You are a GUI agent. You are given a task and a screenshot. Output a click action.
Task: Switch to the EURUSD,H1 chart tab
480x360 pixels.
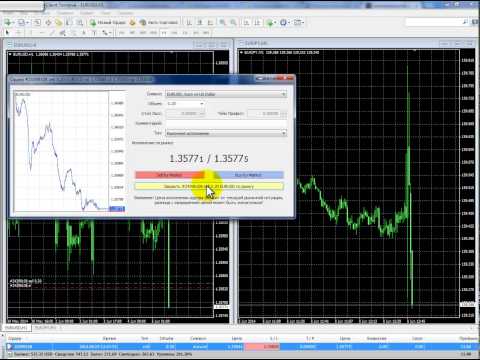click(x=17, y=328)
